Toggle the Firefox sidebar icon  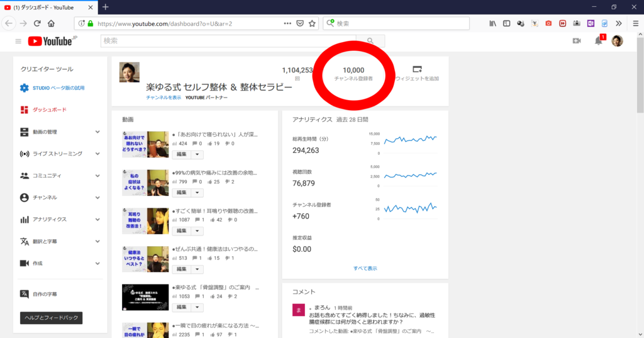(506, 23)
